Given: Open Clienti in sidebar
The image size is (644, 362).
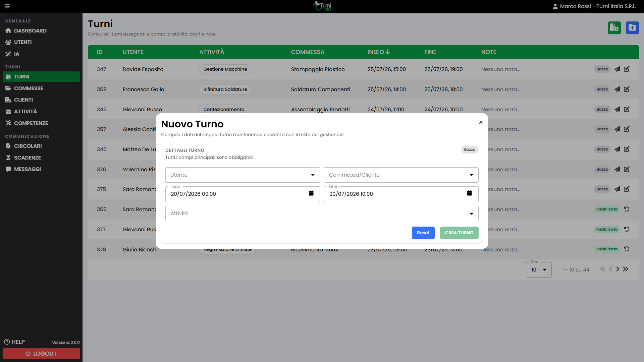Looking at the screenshot, I should tap(41, 100).
